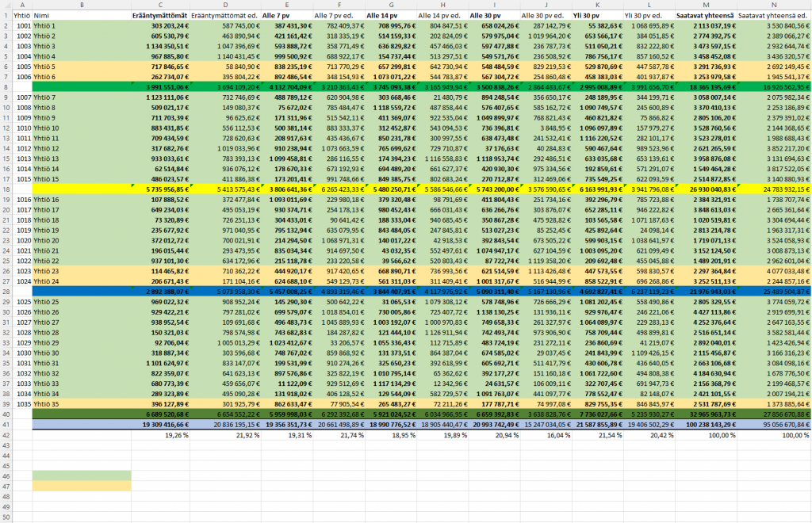Click the grand total 100 238 143,29 € cell

tap(706, 425)
